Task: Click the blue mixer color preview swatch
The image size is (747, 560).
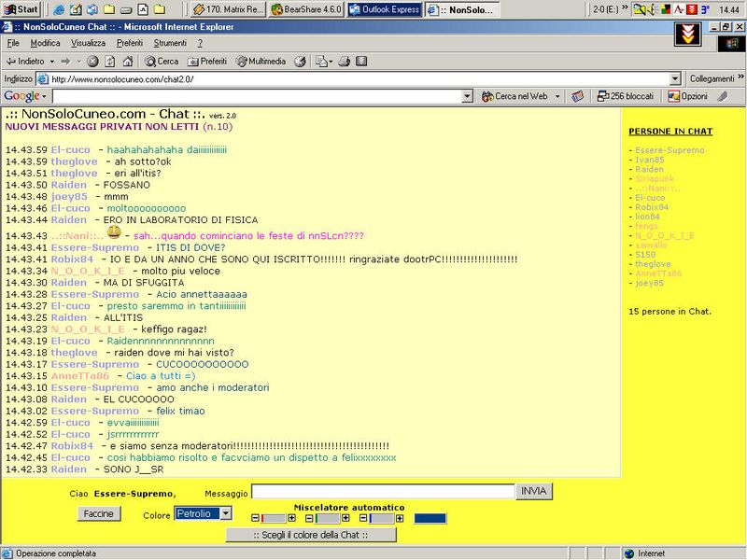Action: pos(430,518)
